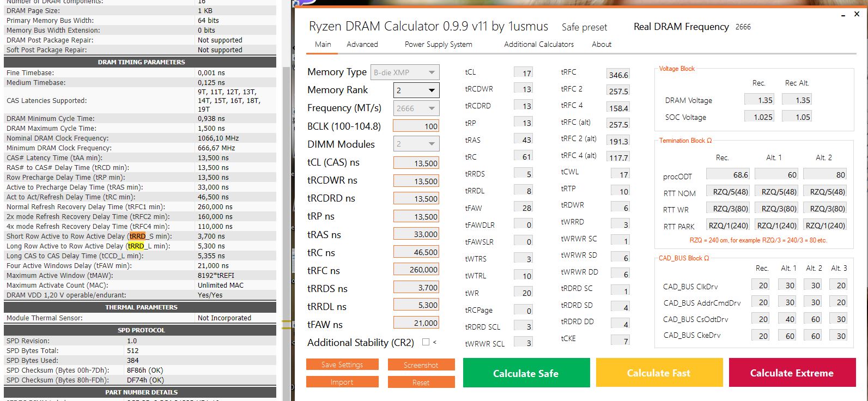Select CAD_BUS CsOdtDrv Alt. 1 value 40
Viewport: 868px width, 401px height.
coord(787,319)
